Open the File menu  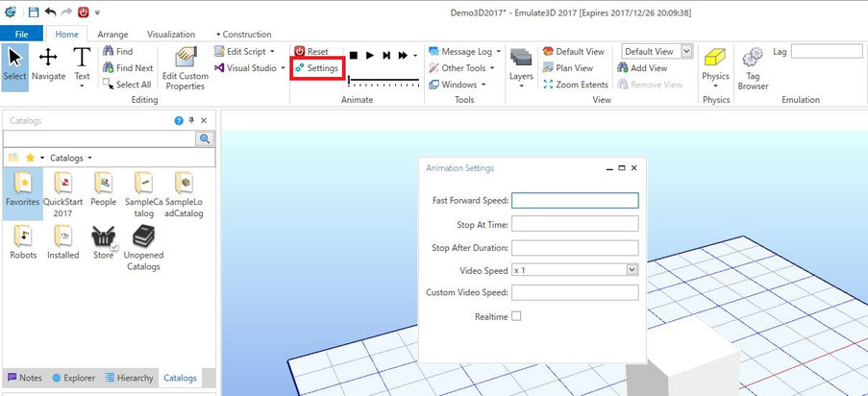tap(21, 34)
